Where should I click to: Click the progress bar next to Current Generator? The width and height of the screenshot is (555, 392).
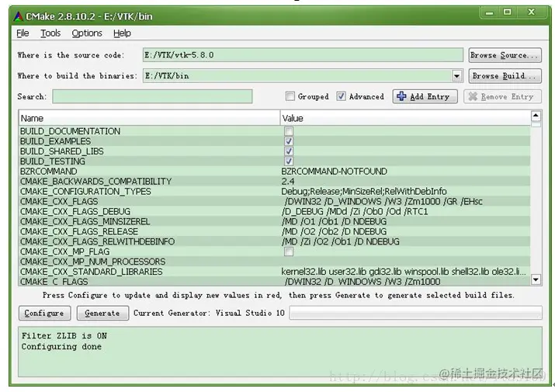click(x=415, y=313)
